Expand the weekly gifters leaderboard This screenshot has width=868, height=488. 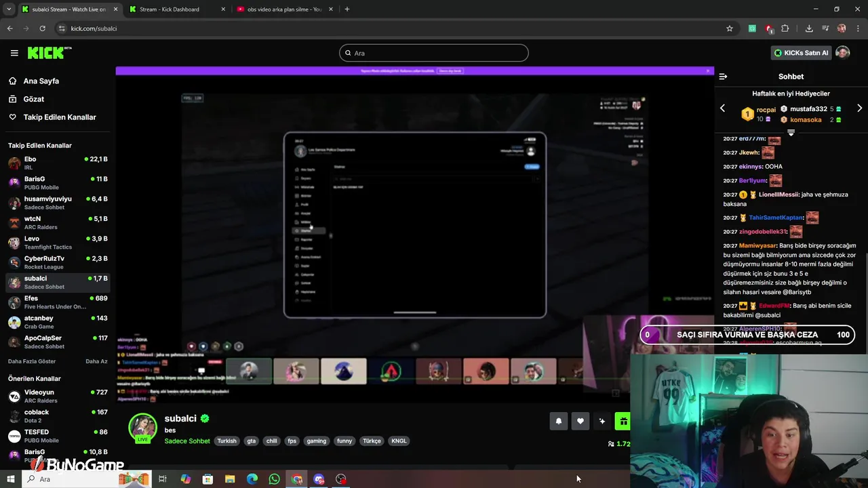click(791, 133)
